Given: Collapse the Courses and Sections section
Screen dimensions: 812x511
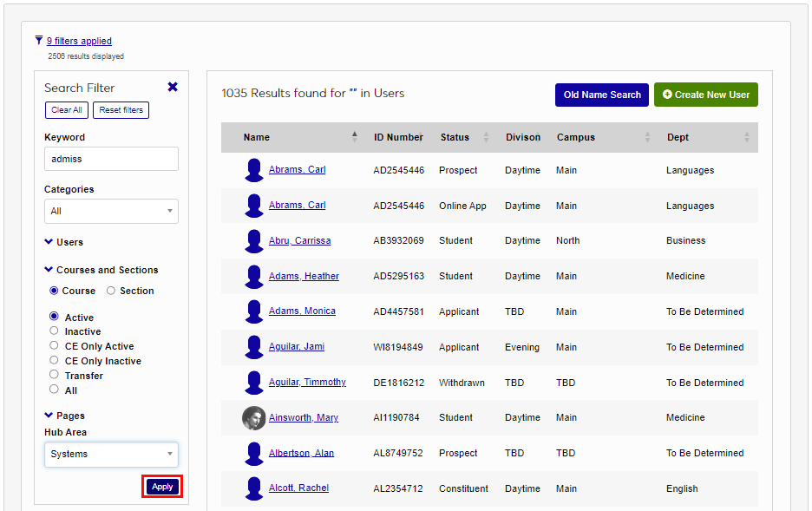Looking at the screenshot, I should [48, 270].
